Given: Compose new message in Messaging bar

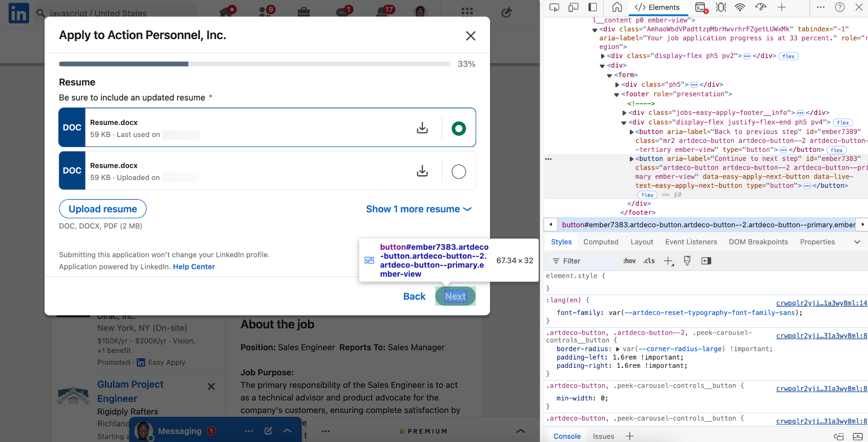Looking at the screenshot, I should 268,431.
